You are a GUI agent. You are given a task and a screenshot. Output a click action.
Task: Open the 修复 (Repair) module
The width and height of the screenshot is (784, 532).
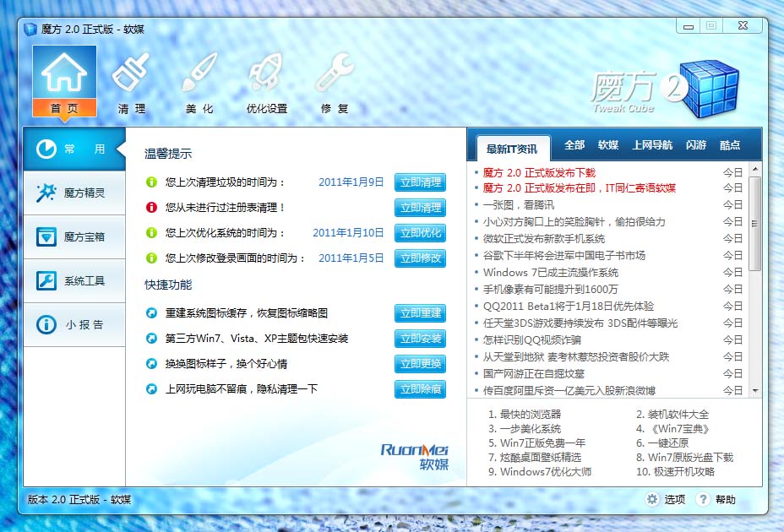335,80
